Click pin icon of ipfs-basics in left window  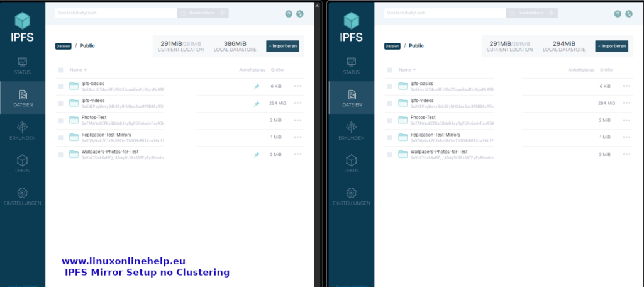point(257,86)
